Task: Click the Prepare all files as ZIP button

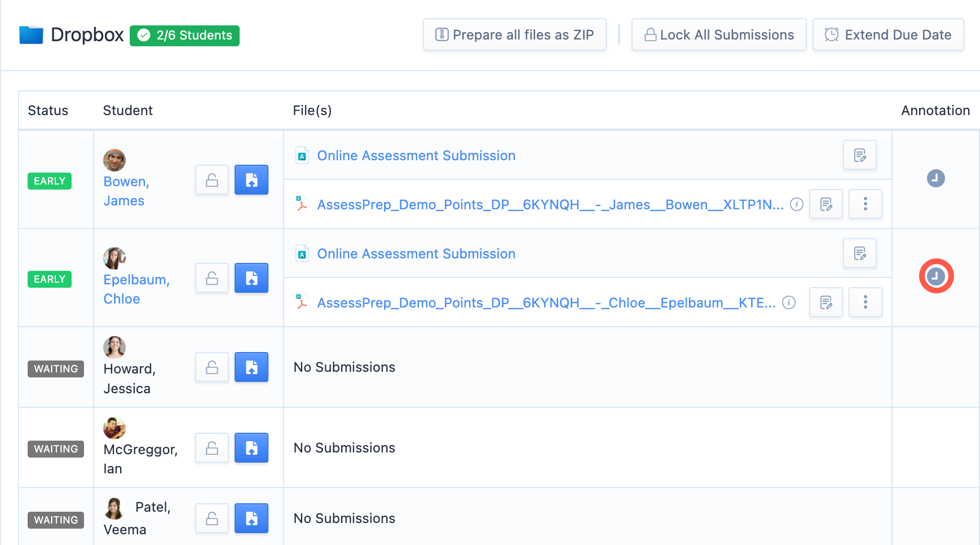Action: coord(514,34)
